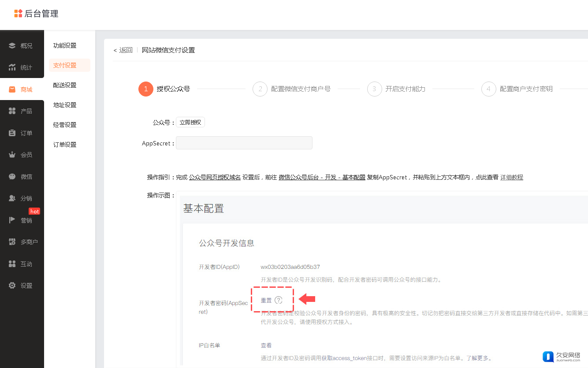Open the 地址设置 submenu item

coord(65,105)
